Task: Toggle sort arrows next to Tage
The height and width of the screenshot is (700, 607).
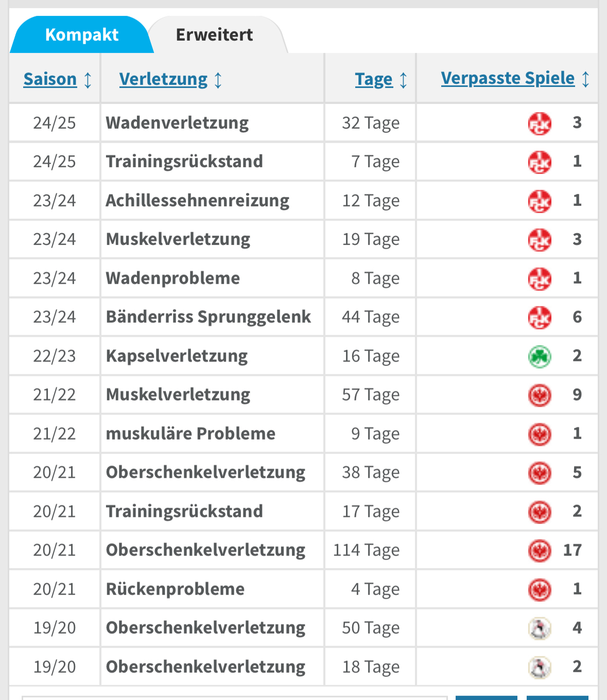Action: [404, 80]
